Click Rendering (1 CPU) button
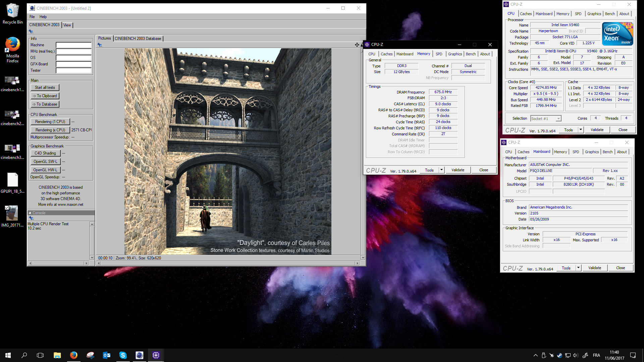644x362 pixels. [50, 122]
